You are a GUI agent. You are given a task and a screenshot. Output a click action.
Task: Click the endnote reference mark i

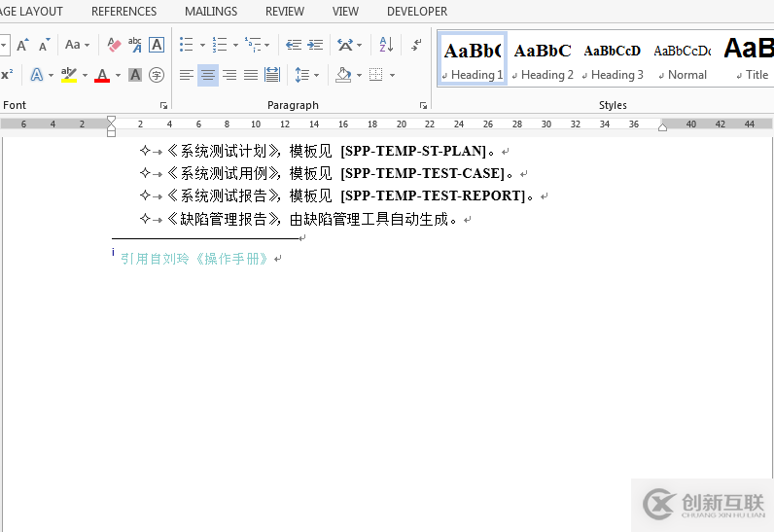(113, 252)
